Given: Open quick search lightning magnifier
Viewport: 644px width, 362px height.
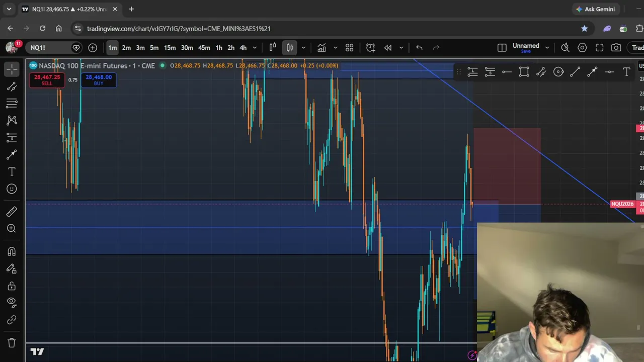Looking at the screenshot, I should [x=565, y=48].
